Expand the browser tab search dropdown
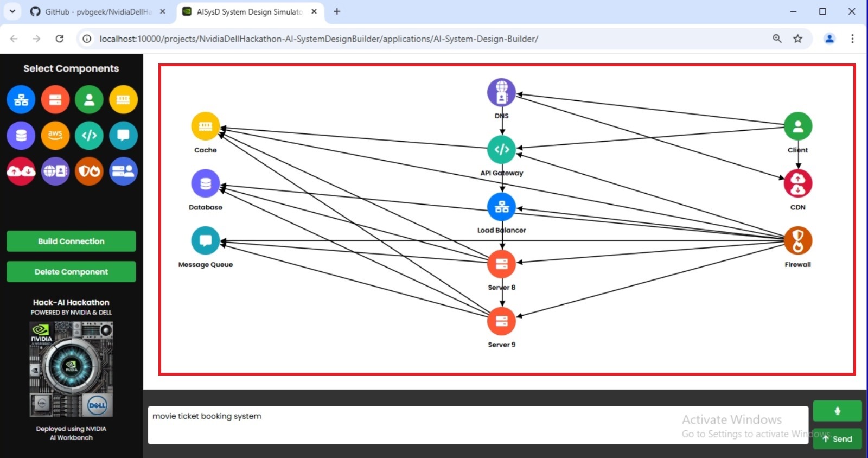Image resolution: width=868 pixels, height=458 pixels. 12,11
